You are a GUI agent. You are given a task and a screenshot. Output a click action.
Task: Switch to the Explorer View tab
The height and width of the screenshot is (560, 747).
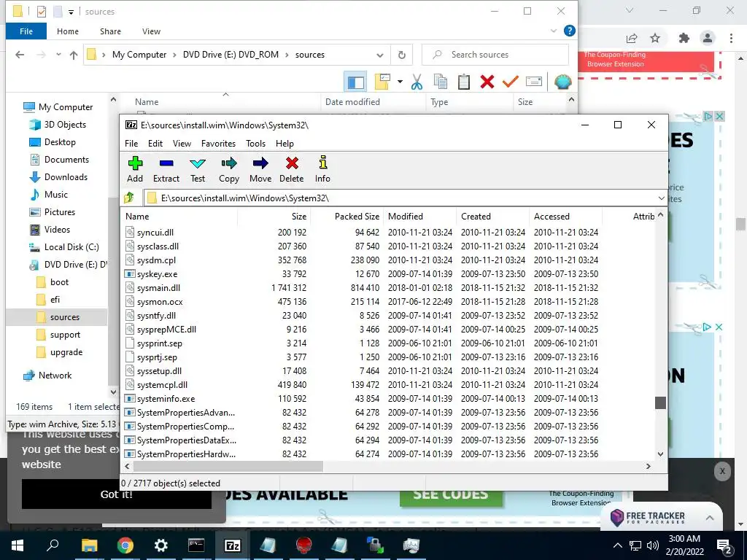151,31
